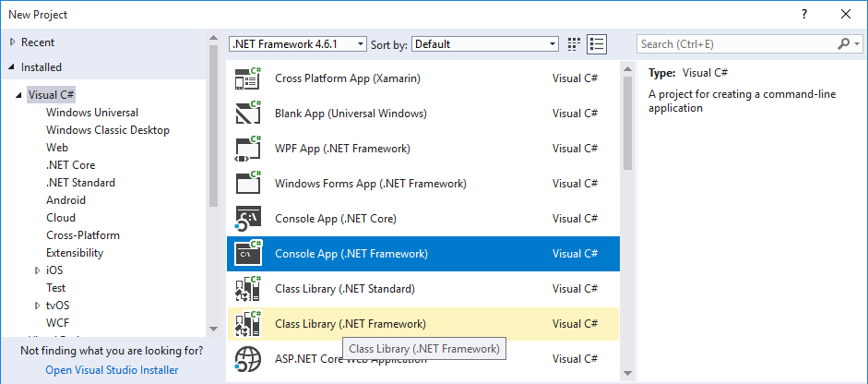The height and width of the screenshot is (384, 868).
Task: Expand the Recent section
Action: (x=12, y=42)
